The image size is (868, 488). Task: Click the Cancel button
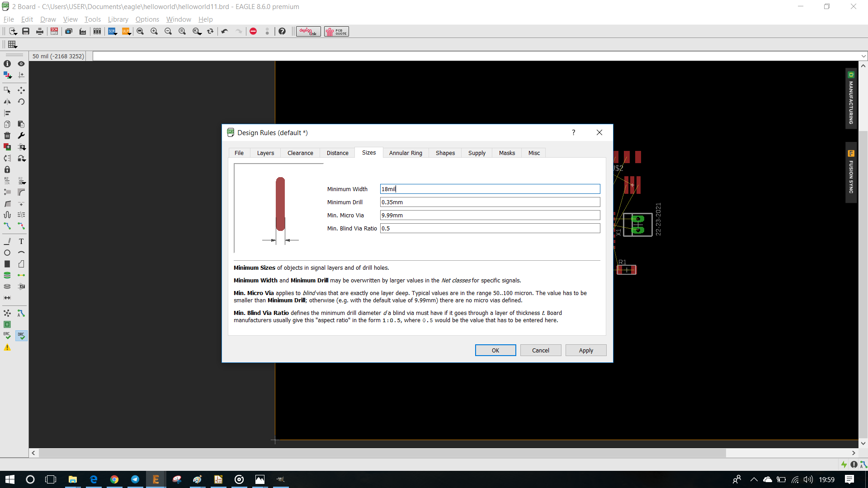click(541, 350)
